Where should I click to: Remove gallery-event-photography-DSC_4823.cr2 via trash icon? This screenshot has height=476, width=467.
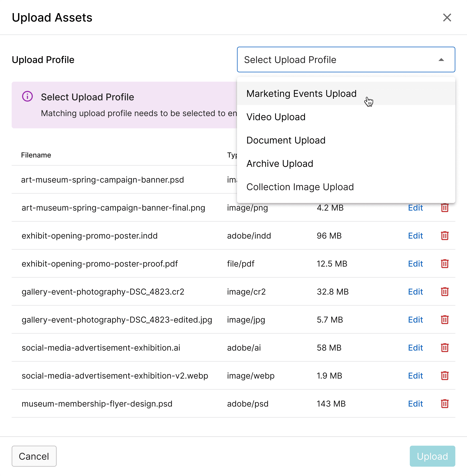coord(444,292)
